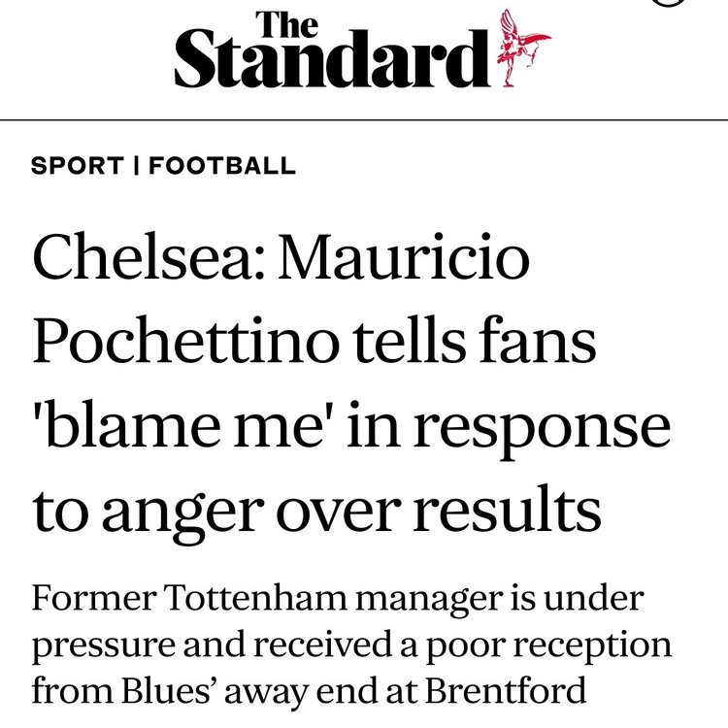Click 'Chelsea:' at the start of the headline

(x=149, y=257)
